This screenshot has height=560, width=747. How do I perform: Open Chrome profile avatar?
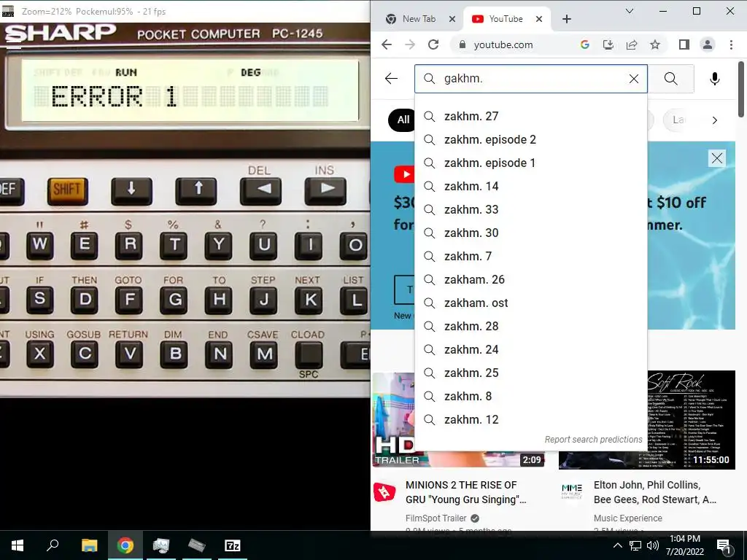tap(708, 44)
